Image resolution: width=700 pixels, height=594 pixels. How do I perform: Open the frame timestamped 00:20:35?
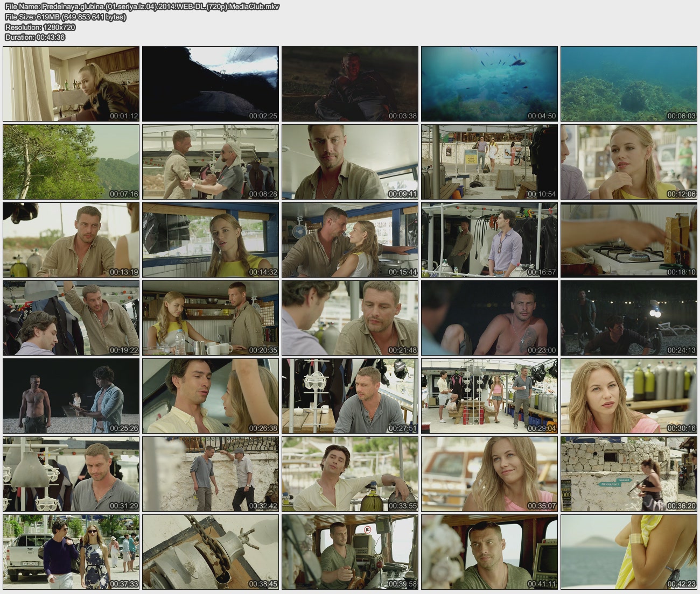point(211,318)
